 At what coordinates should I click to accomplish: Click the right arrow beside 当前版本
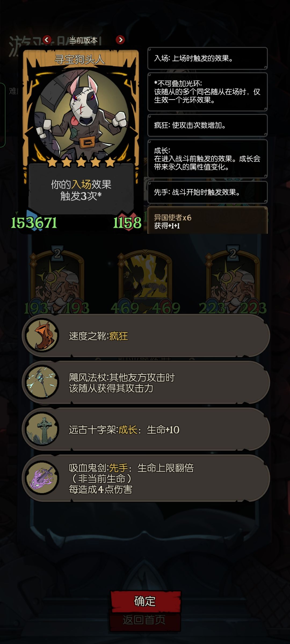[x=120, y=40]
